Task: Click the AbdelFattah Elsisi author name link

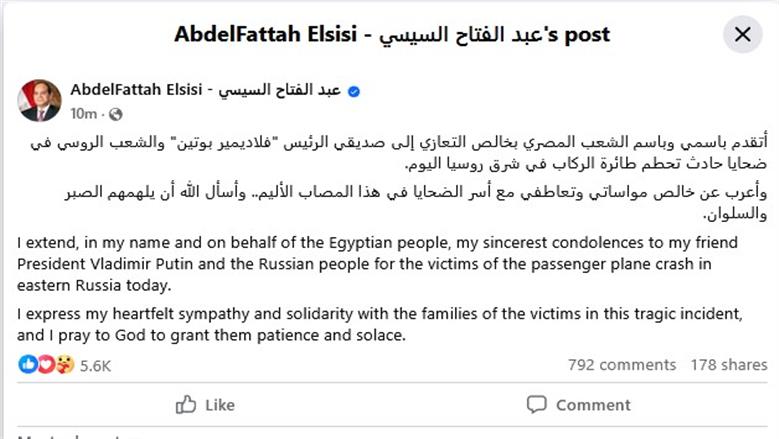Action: pyautogui.click(x=206, y=90)
